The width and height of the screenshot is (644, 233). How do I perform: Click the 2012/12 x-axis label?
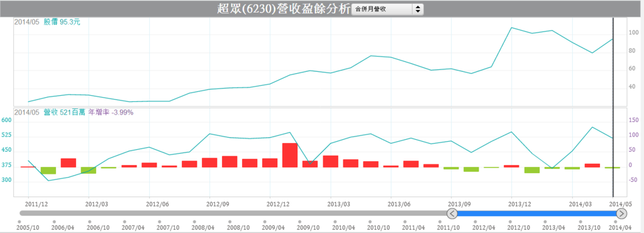point(279,204)
